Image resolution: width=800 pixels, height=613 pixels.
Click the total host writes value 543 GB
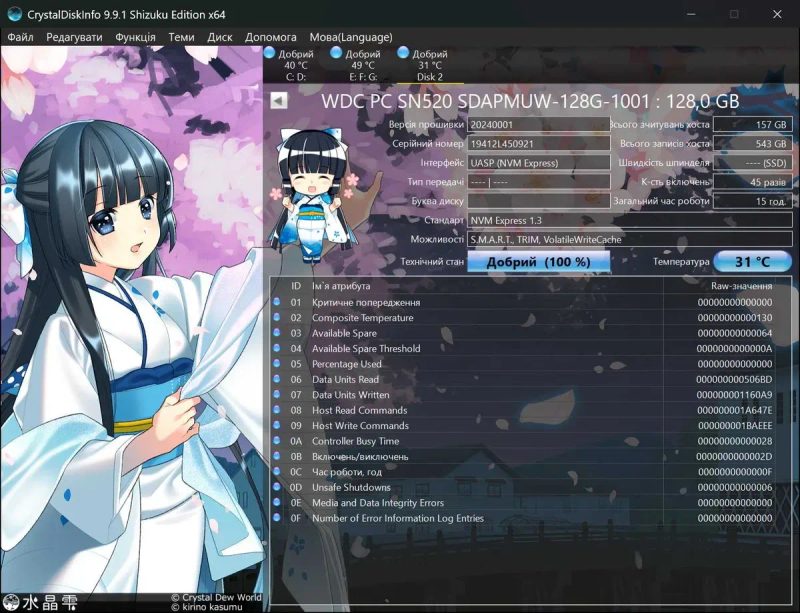coord(753,144)
